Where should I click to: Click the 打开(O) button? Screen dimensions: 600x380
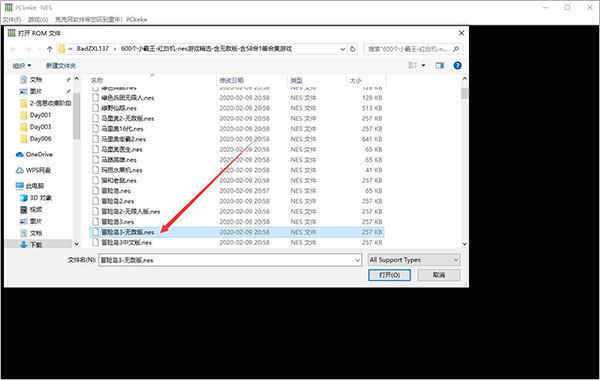(389, 275)
